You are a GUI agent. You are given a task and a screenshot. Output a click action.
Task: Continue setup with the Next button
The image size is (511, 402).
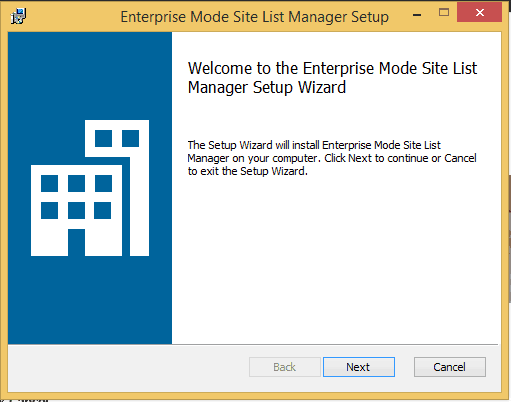[359, 367]
